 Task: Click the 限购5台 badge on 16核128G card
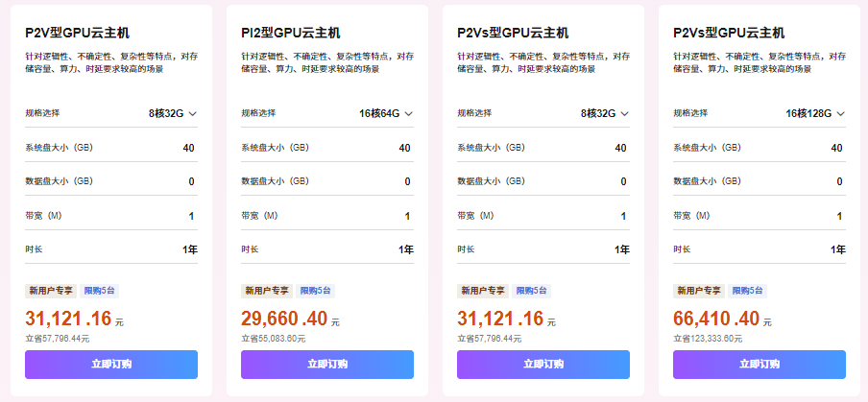[x=747, y=291]
